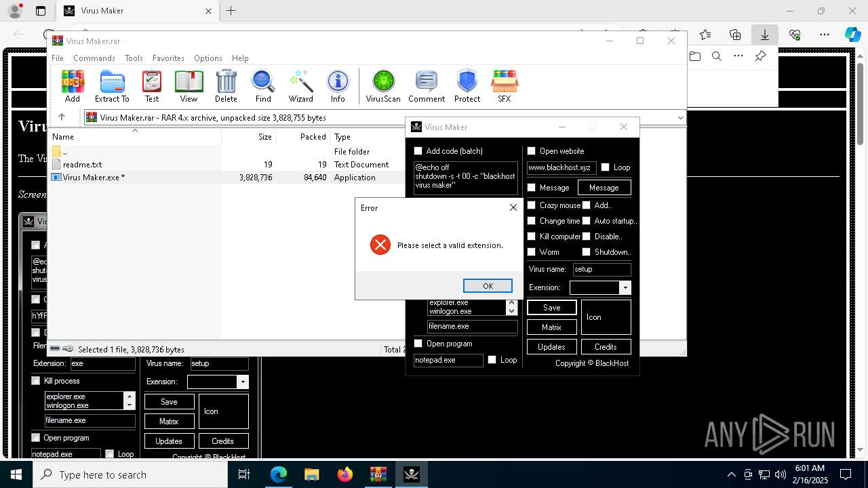Click the Virus name input field
The width and height of the screenshot is (868, 488).
(601, 269)
